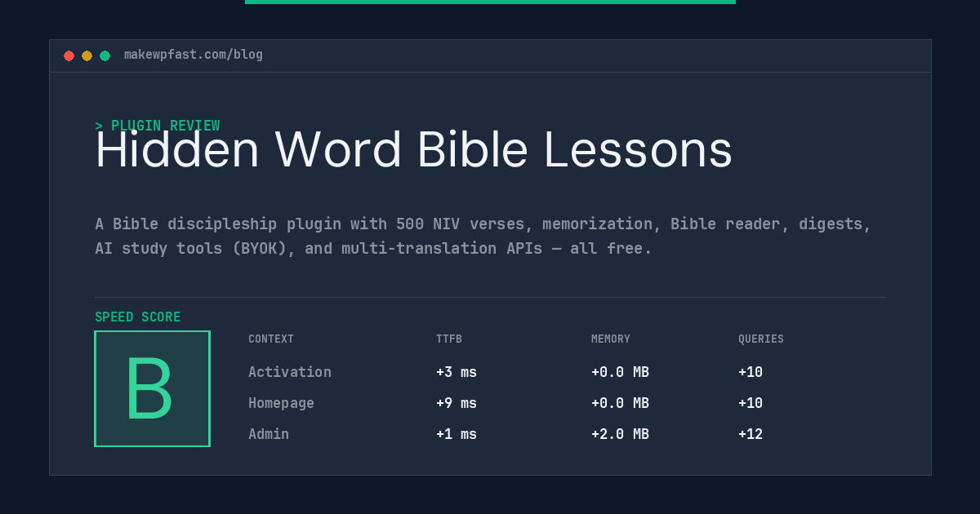Click the Activation queries value +10
This screenshot has width=980, height=514.
(x=751, y=372)
